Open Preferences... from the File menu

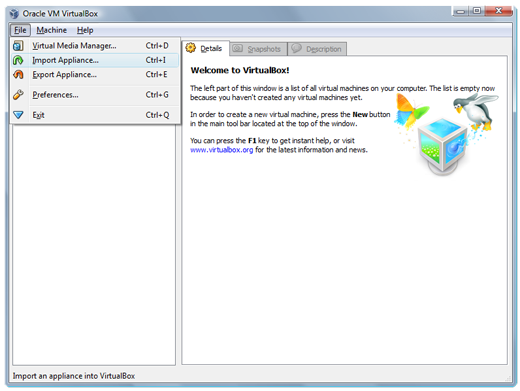pos(95,95)
